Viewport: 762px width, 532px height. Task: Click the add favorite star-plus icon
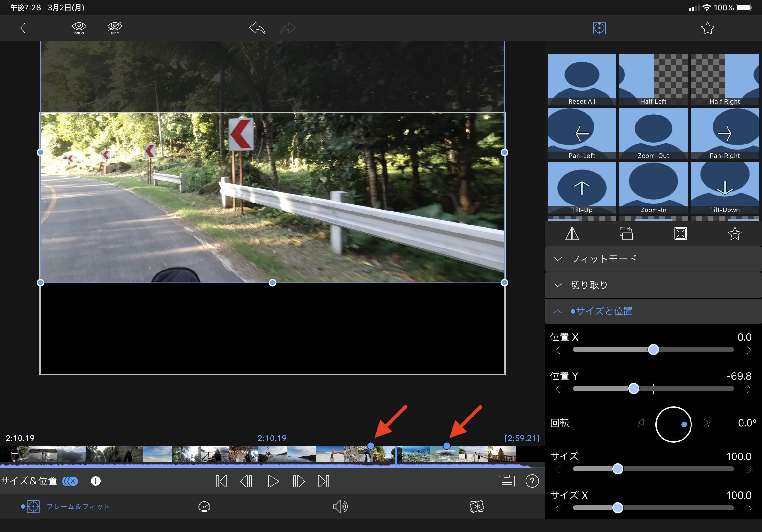pyautogui.click(x=735, y=234)
